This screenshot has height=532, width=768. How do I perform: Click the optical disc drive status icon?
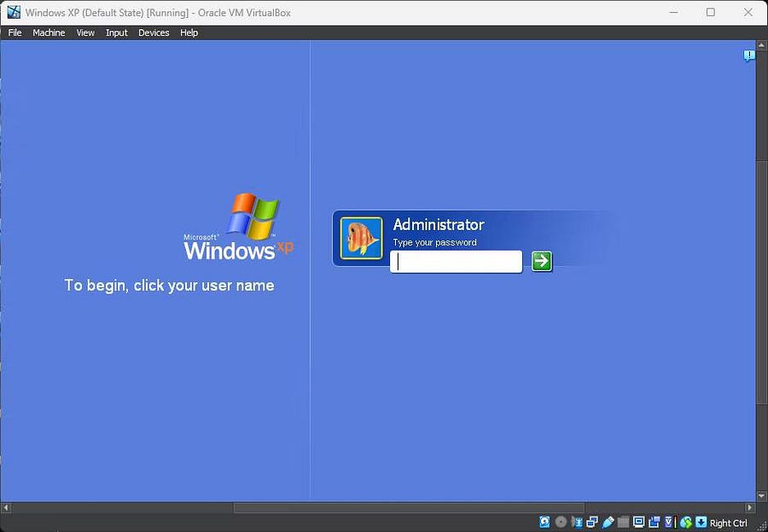click(x=561, y=522)
